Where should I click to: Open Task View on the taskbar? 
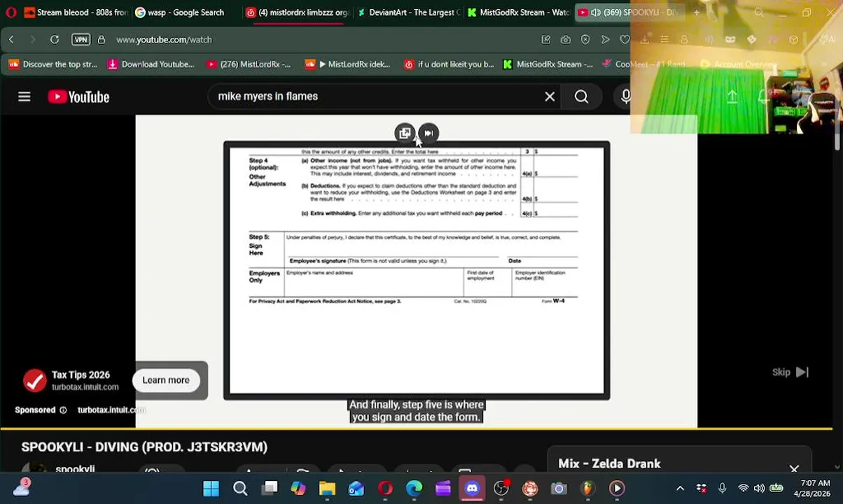point(270,489)
